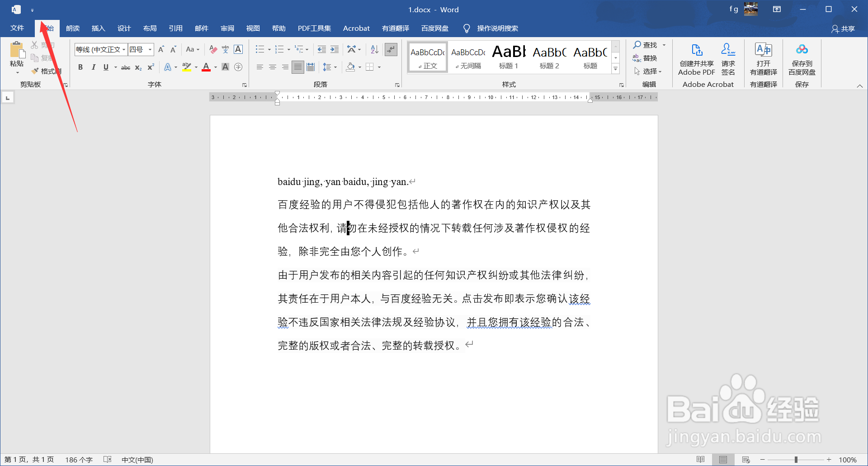This screenshot has height=466, width=868.
Task: Toggle underline formatting
Action: click(x=106, y=67)
